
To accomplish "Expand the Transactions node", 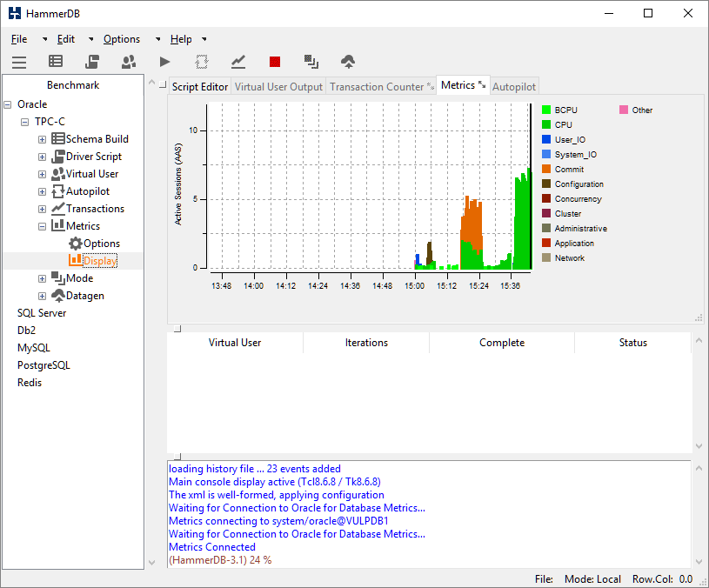I will click(42, 210).
